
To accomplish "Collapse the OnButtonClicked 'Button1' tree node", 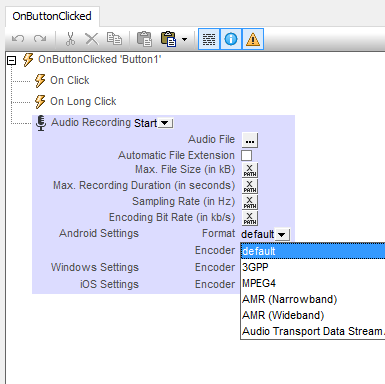I will point(12,60).
